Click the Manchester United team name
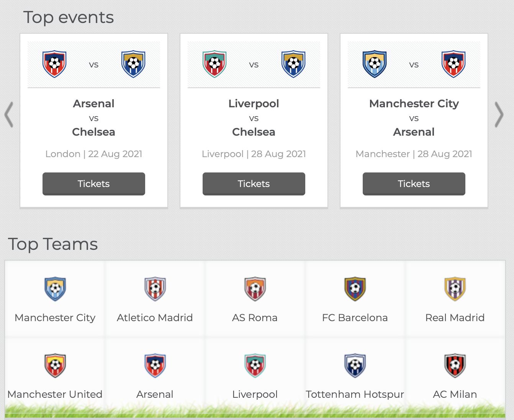Viewport: 514px width, 420px height. (x=55, y=394)
